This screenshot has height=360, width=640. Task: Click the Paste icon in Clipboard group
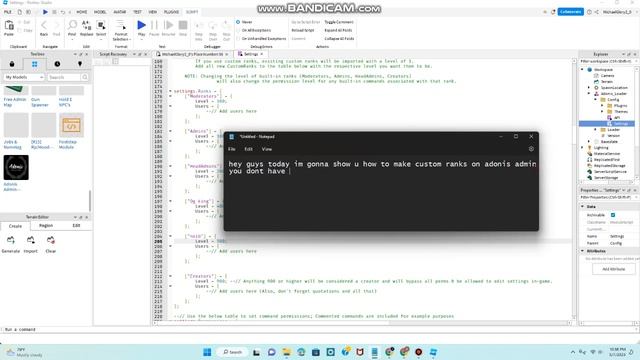pyautogui.click(x=9, y=26)
